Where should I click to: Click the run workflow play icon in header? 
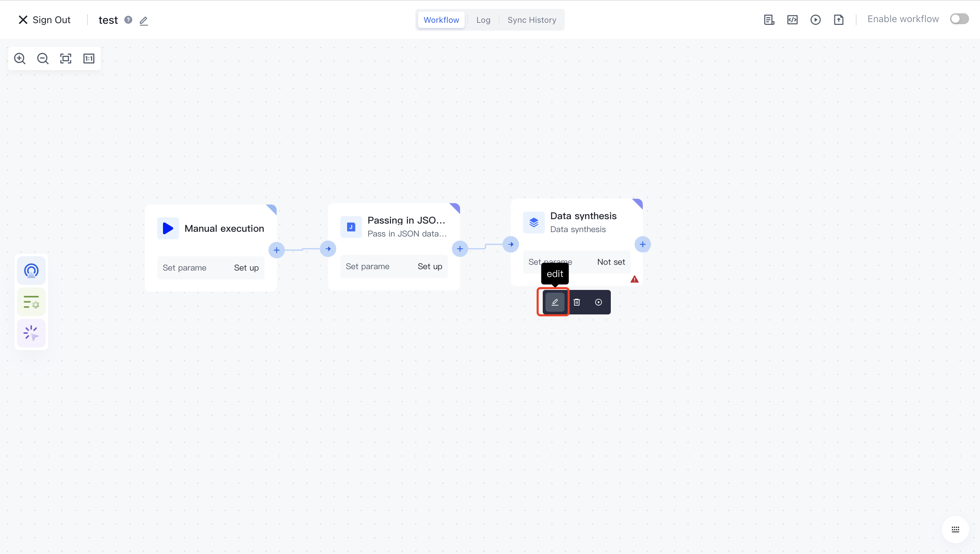(815, 20)
